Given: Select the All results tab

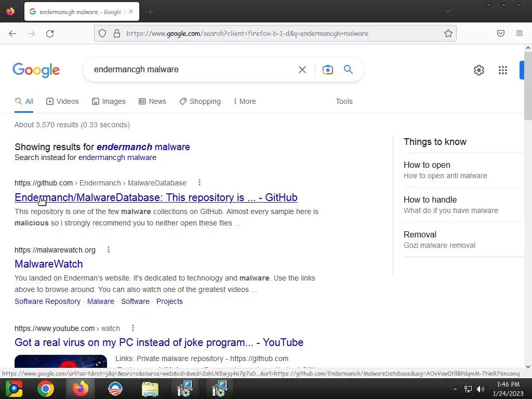Looking at the screenshot, I should click(24, 101).
